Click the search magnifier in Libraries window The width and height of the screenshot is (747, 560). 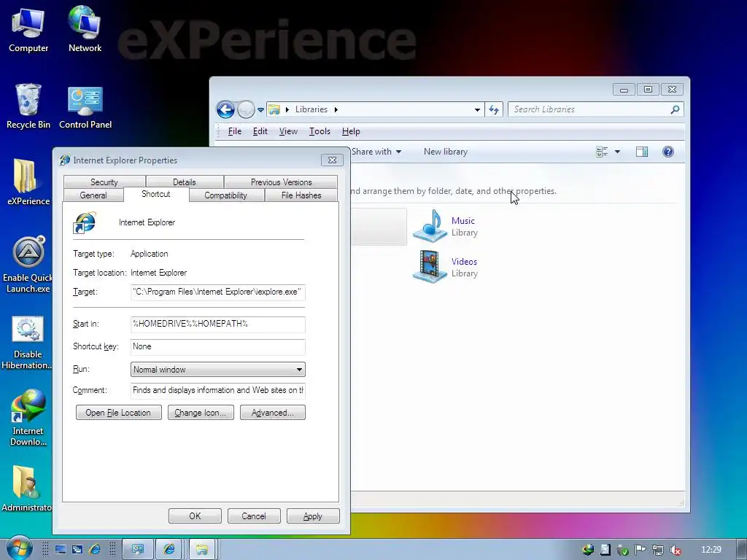click(675, 109)
